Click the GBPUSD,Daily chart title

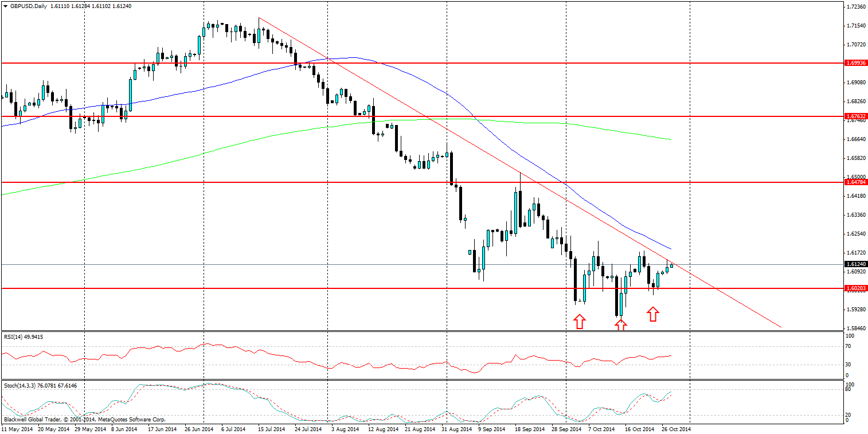click(x=29, y=6)
